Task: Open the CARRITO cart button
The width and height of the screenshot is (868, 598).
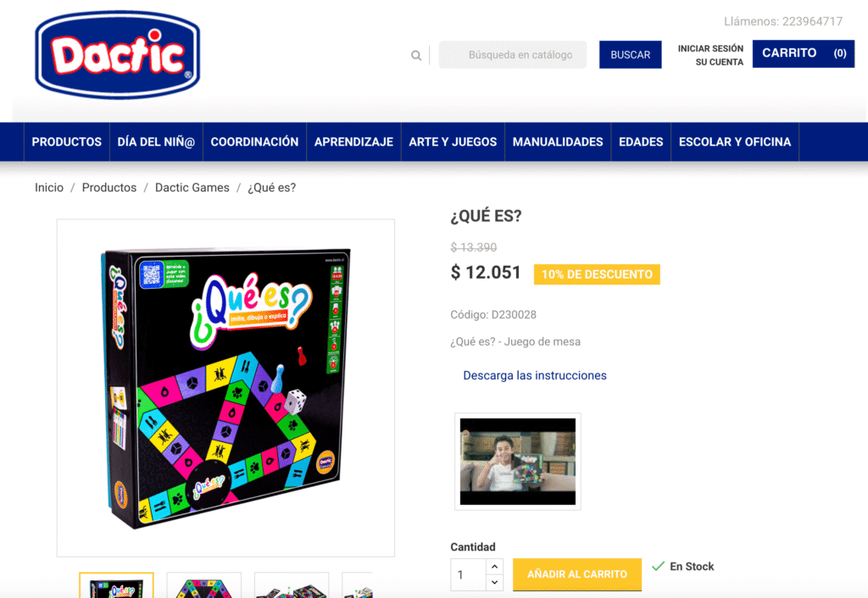Action: point(804,53)
